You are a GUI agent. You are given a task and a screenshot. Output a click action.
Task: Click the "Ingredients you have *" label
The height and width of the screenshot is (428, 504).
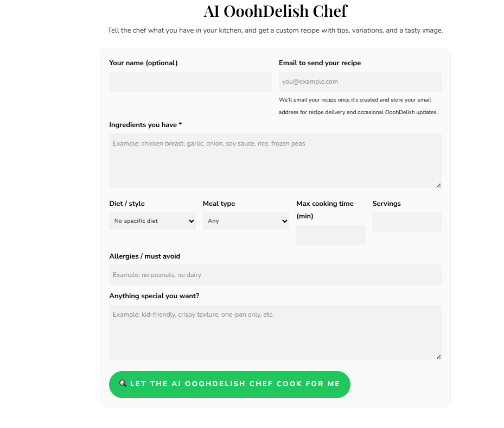click(145, 125)
